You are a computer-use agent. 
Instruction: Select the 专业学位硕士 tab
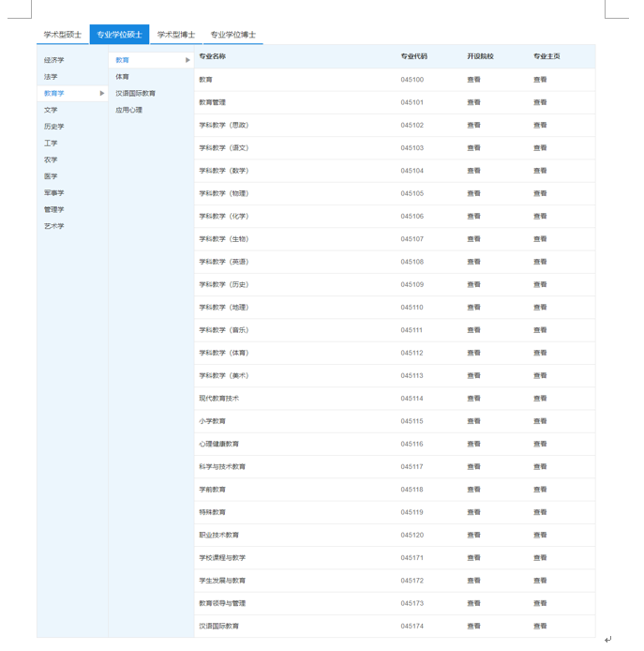(119, 35)
